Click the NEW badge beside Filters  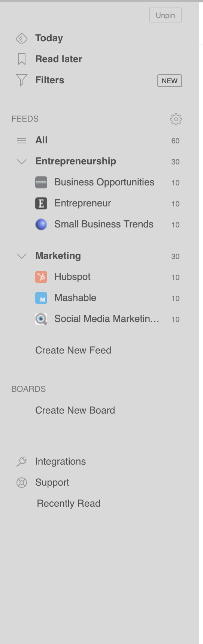pos(170,81)
